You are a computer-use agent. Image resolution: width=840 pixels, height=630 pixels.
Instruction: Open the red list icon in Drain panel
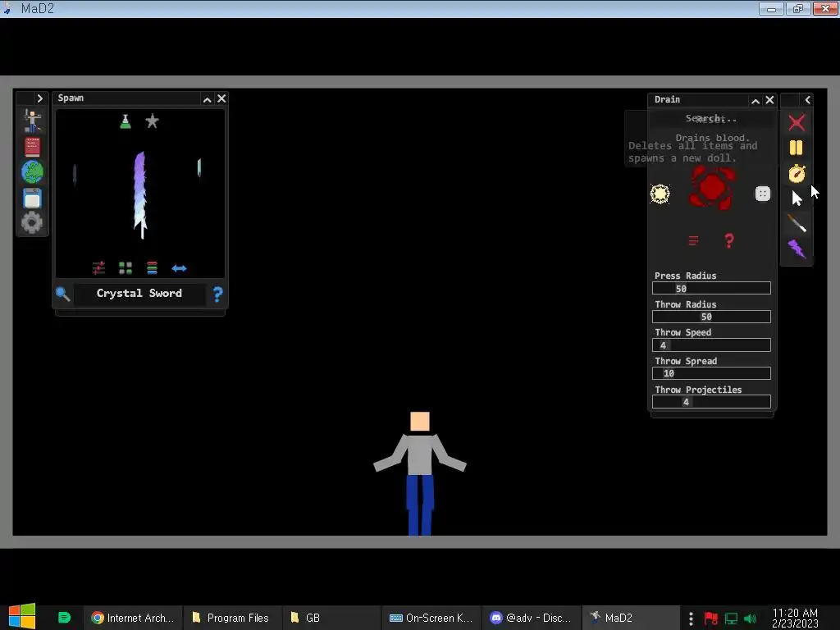693,240
